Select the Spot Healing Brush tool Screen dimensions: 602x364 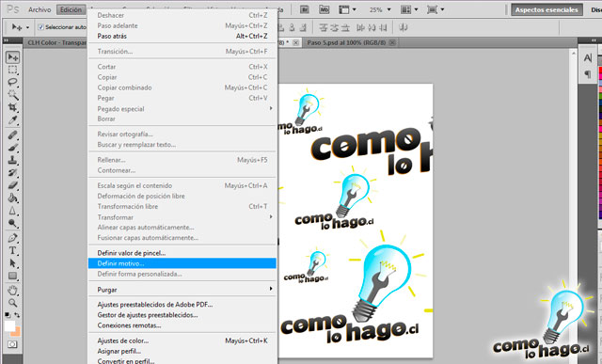(x=12, y=135)
